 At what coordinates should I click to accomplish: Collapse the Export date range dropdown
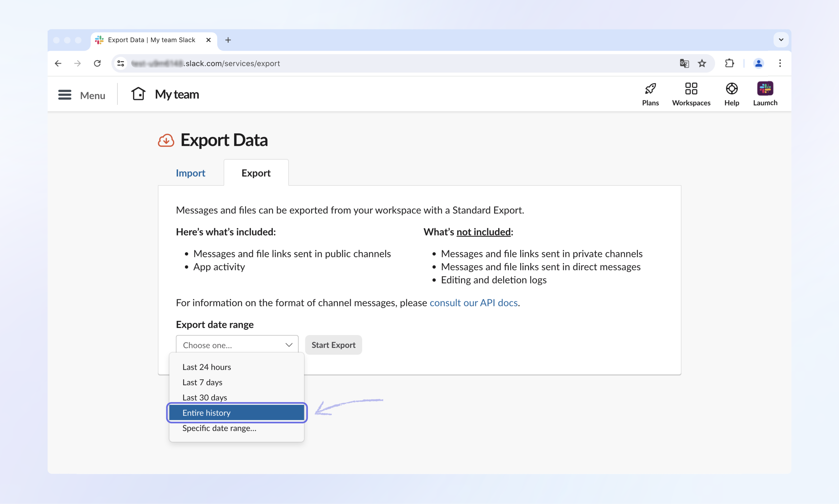237,345
